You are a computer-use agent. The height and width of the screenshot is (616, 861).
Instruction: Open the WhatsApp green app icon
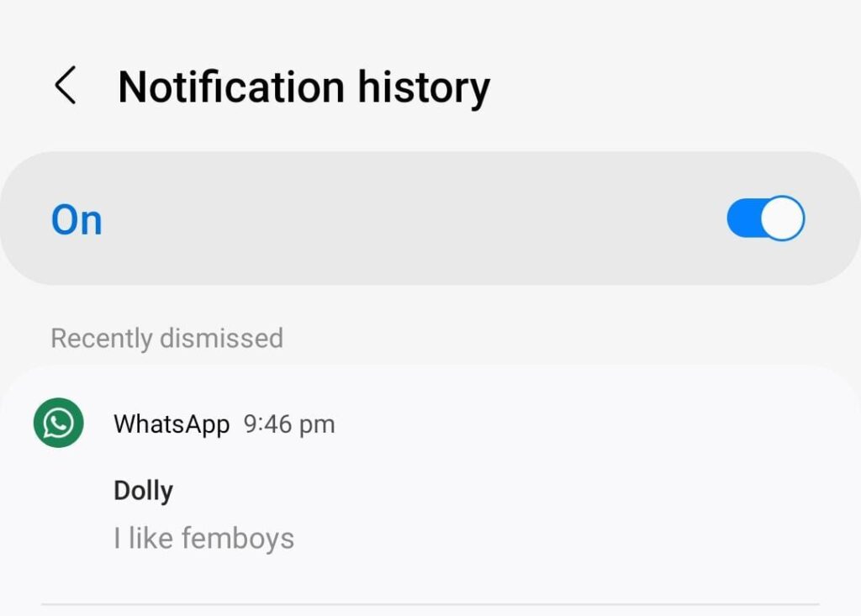pyautogui.click(x=58, y=423)
